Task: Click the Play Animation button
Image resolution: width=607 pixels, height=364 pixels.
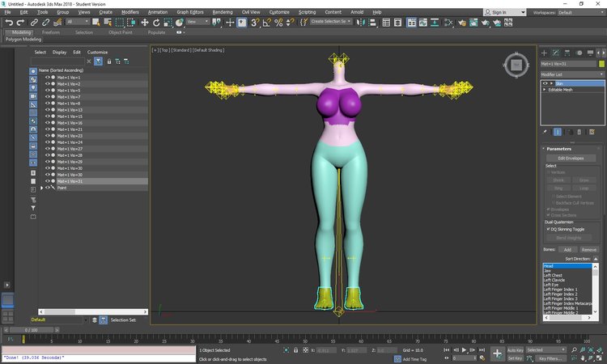Action: pos(464,350)
